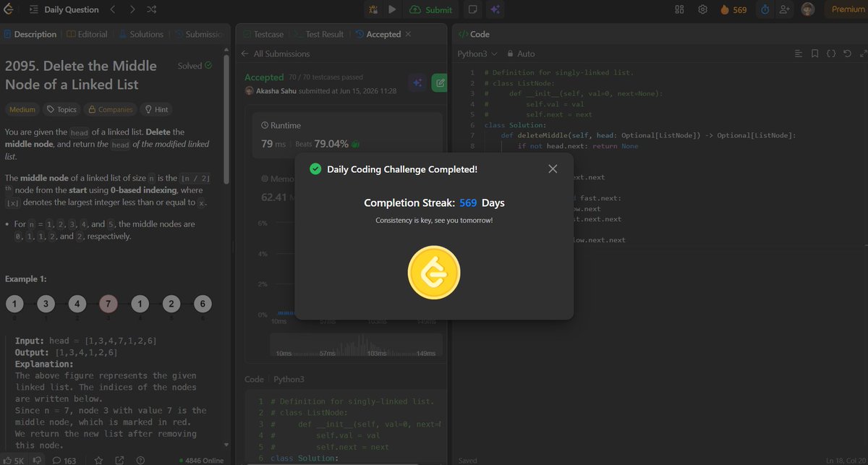The width and height of the screenshot is (868, 465).
Task: Open the profile avatar menu
Action: [x=809, y=9]
